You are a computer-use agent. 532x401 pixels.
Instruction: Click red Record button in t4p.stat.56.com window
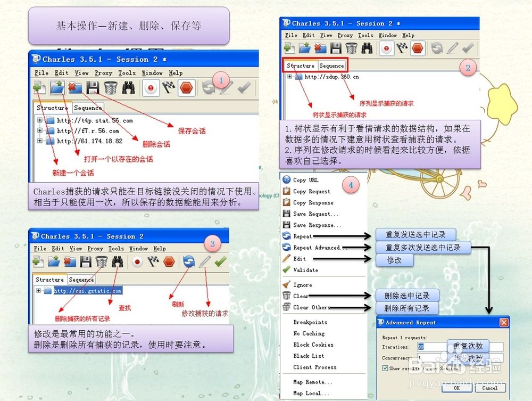(151, 88)
